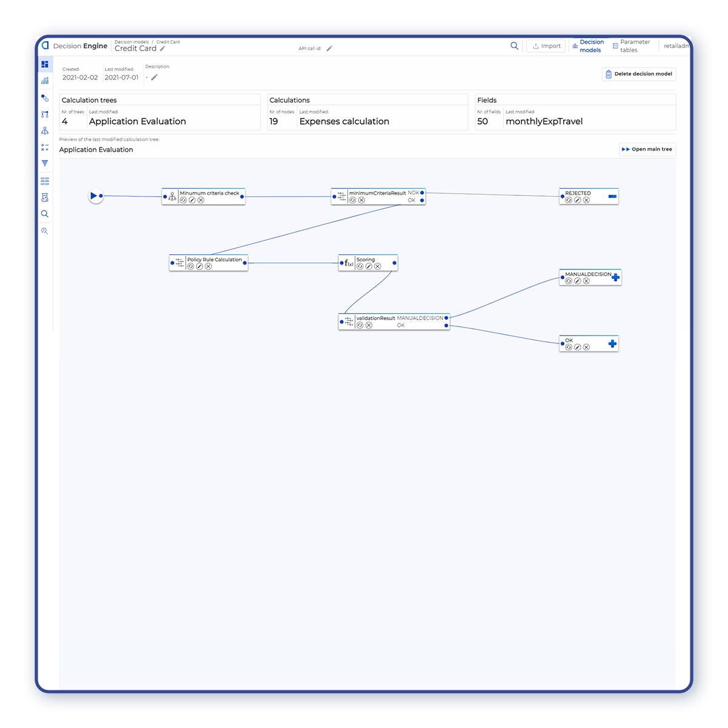This screenshot has width=728, height=728.
Task: Switch to the Decision models tab
Action: 588,46
